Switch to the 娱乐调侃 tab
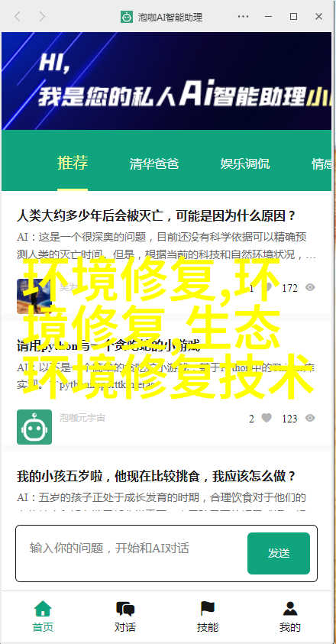336x644 pixels. click(x=245, y=163)
